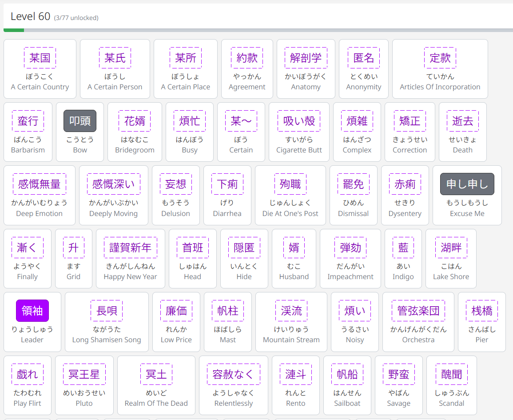Click the 逝去 'Death' vocabulary card
513x420 pixels.
tap(463, 132)
